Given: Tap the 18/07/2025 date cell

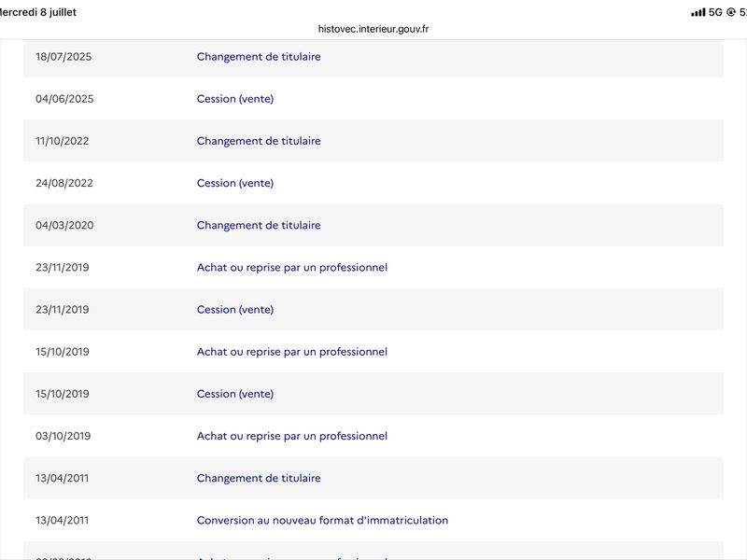Looking at the screenshot, I should [63, 57].
